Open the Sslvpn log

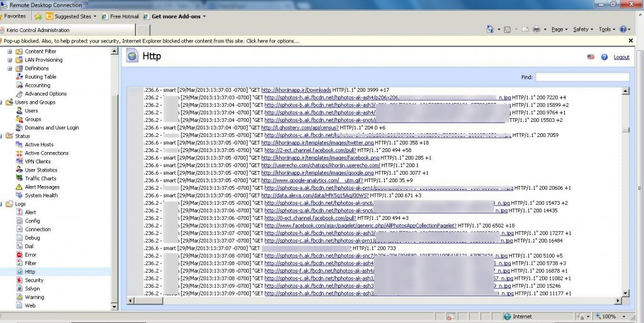[x=32, y=288]
